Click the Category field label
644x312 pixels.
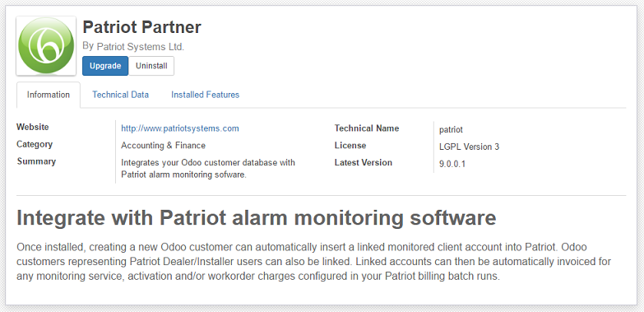coord(35,144)
